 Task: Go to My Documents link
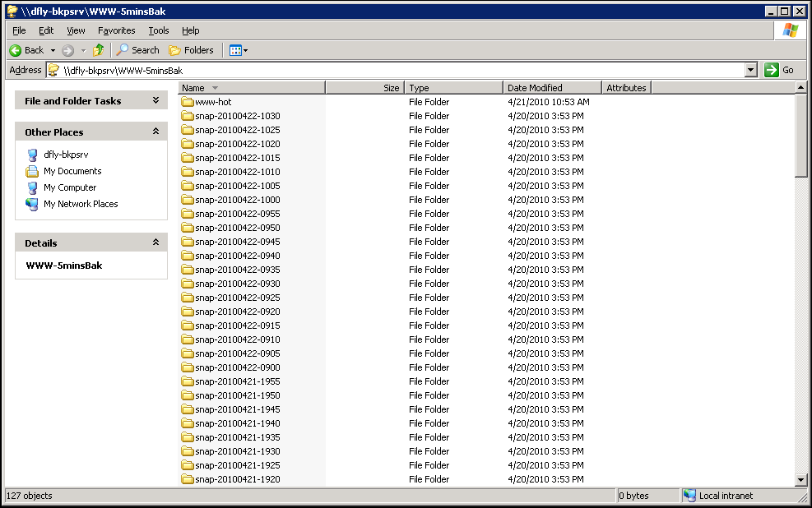pos(72,171)
